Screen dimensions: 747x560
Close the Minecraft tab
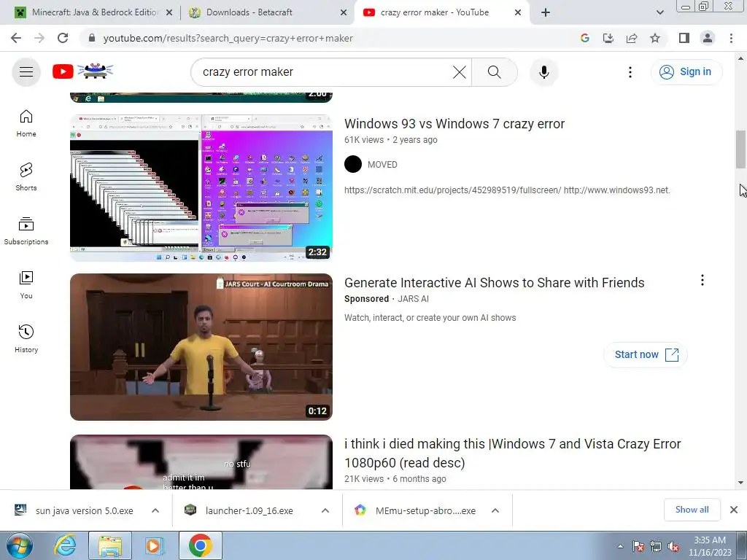169,12
